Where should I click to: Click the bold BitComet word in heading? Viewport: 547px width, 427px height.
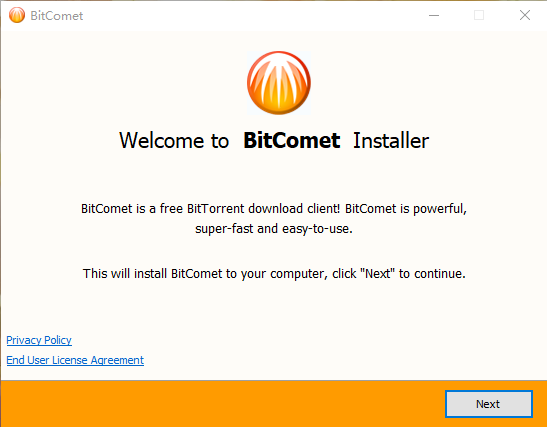click(291, 141)
